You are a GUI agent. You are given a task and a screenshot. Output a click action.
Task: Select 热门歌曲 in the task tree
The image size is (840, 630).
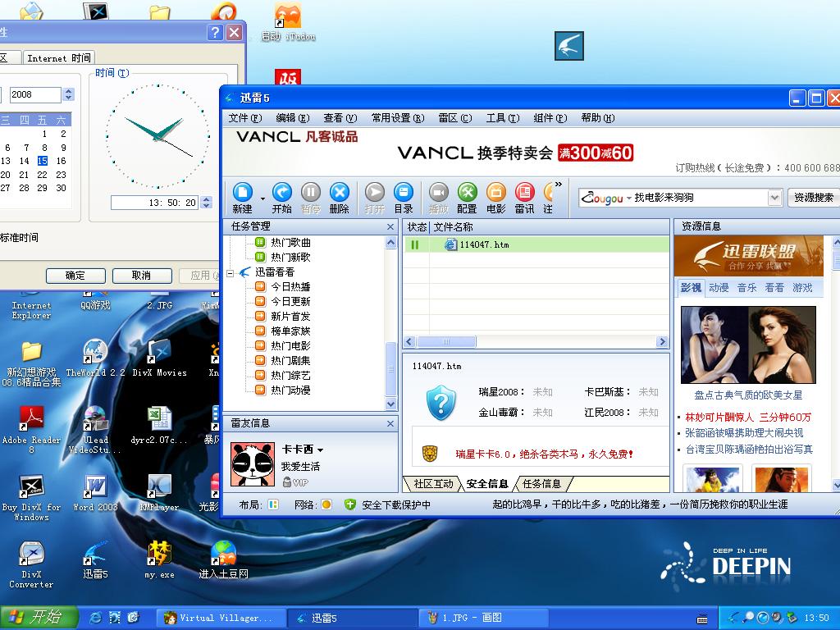pos(290,243)
